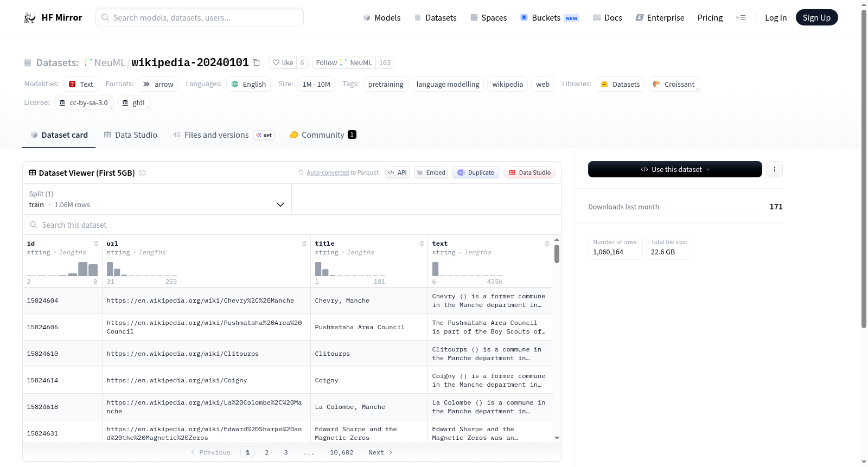Copy dataset name with the copy icon

coord(257,63)
